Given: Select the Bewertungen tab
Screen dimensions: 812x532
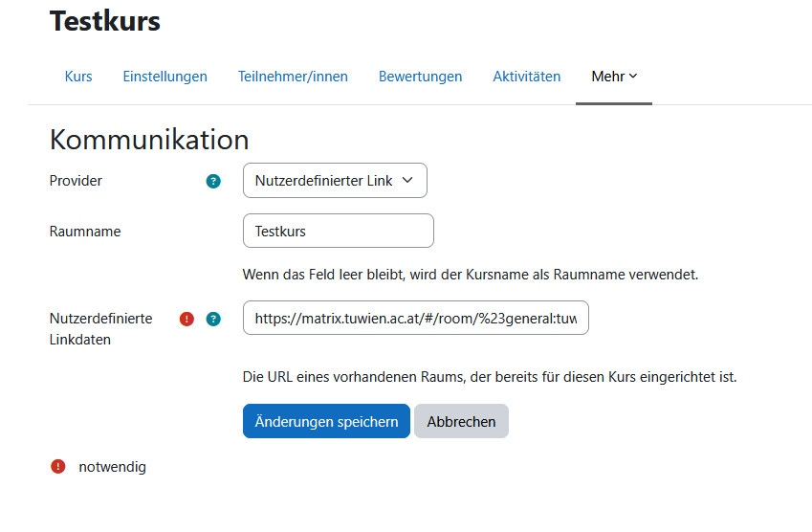Looking at the screenshot, I should pos(420,77).
